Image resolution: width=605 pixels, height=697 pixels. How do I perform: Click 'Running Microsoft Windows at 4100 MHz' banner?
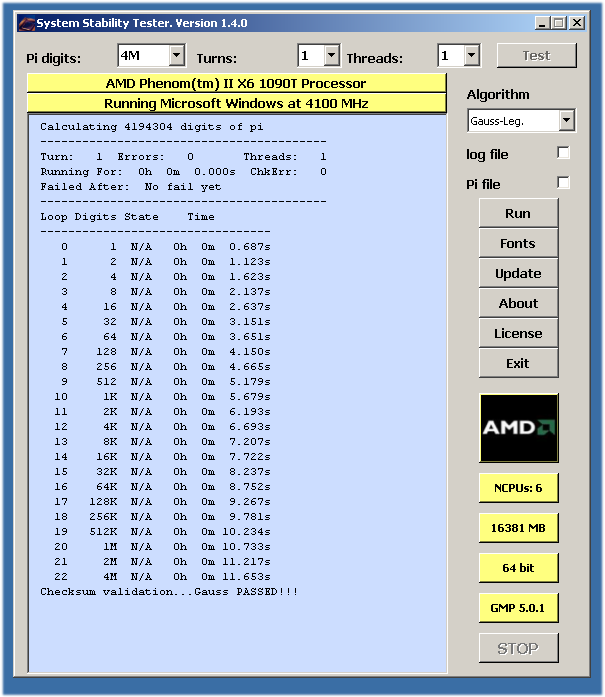click(236, 104)
